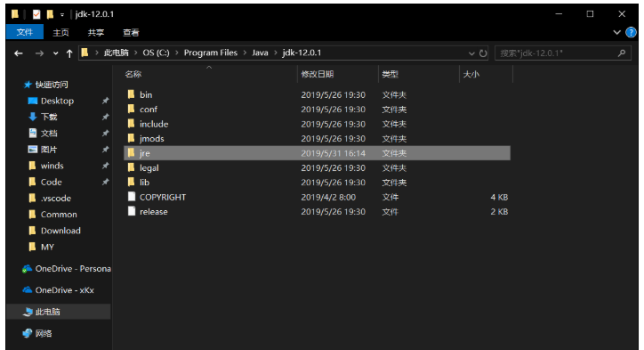Open the .vscode folder in the sidebar
The image size is (644, 350).
(x=56, y=199)
